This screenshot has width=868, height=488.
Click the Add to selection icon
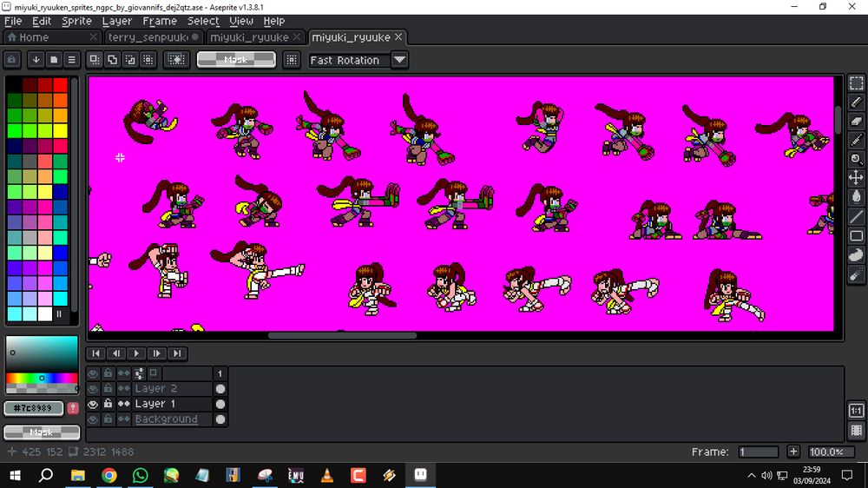click(x=112, y=60)
